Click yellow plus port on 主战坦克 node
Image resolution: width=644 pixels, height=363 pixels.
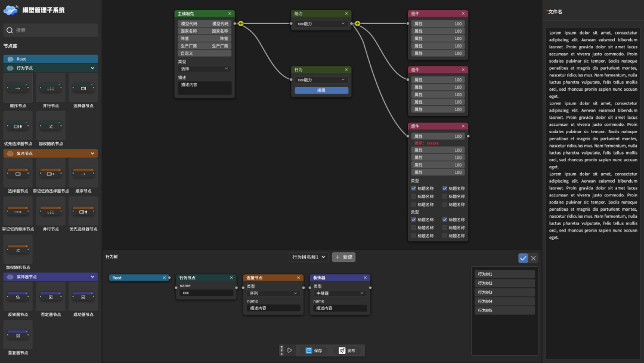pos(241,23)
